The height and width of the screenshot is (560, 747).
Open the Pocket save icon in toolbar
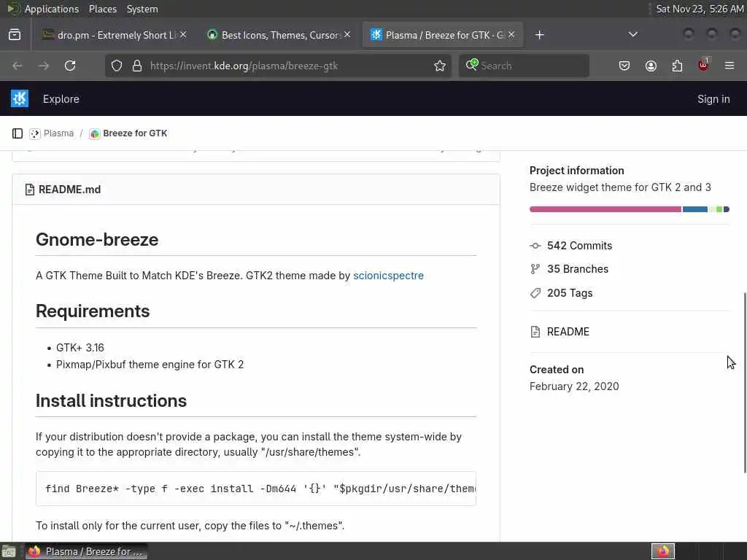624,66
